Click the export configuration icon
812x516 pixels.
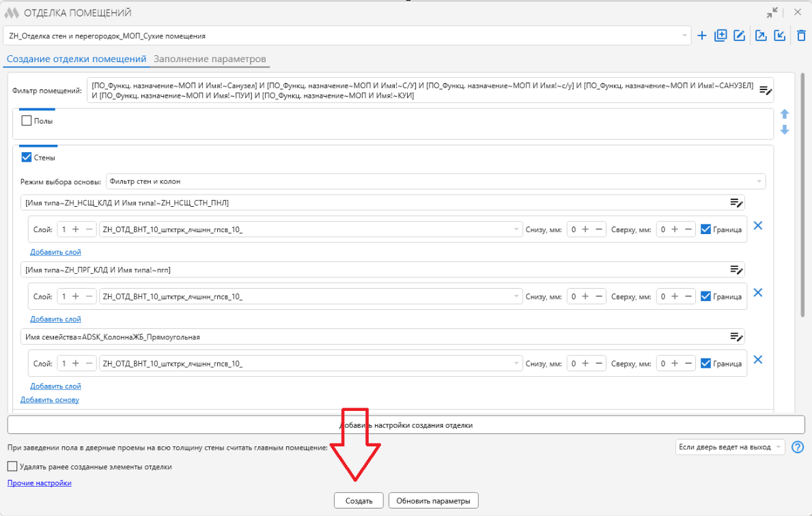click(761, 35)
